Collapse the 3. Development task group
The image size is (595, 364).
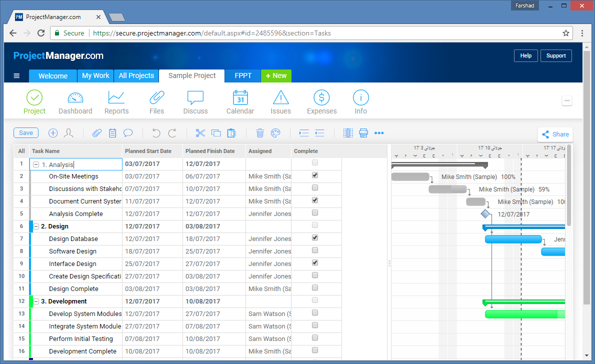pyautogui.click(x=36, y=301)
